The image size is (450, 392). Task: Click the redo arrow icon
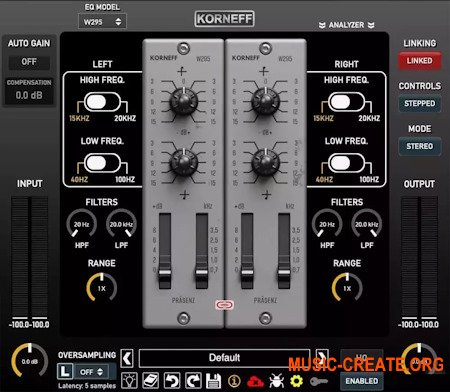(x=193, y=380)
